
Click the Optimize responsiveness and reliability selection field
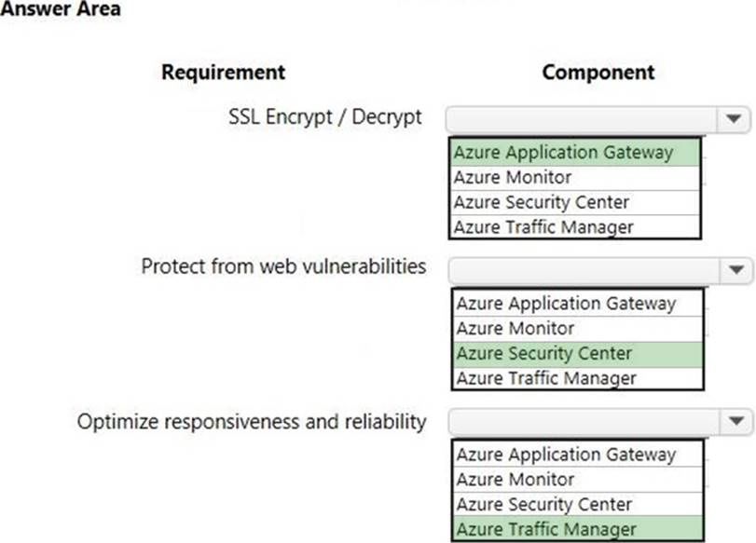[584, 421]
